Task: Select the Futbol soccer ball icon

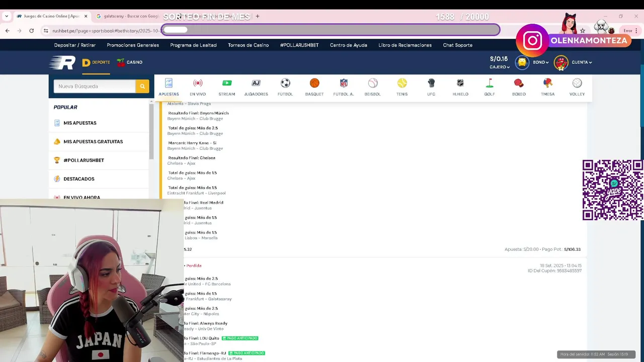Action: coord(285,83)
